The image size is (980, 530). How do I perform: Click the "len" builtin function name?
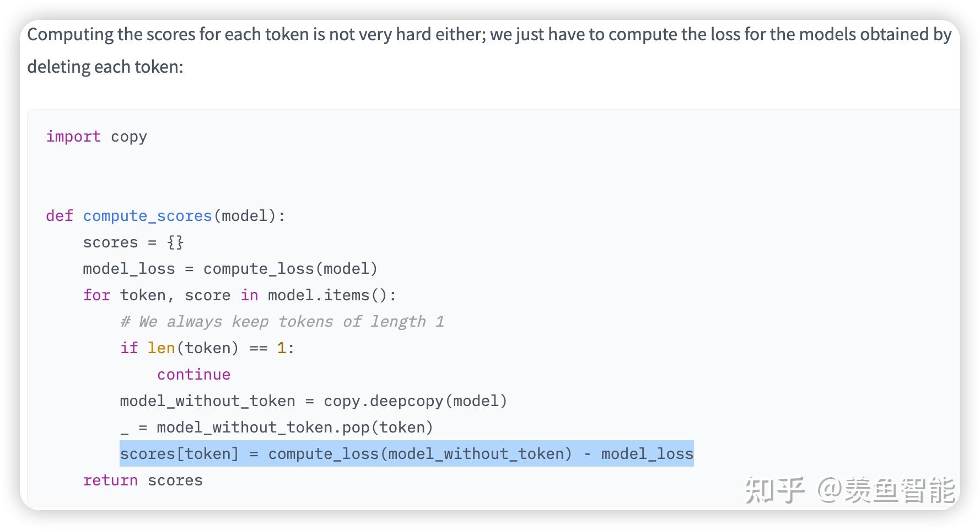[161, 348]
